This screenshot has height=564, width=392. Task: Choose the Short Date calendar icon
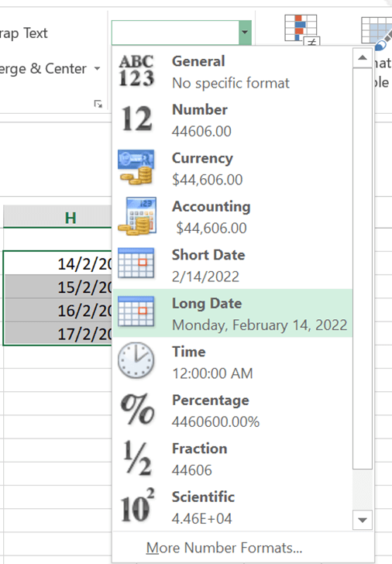click(136, 263)
